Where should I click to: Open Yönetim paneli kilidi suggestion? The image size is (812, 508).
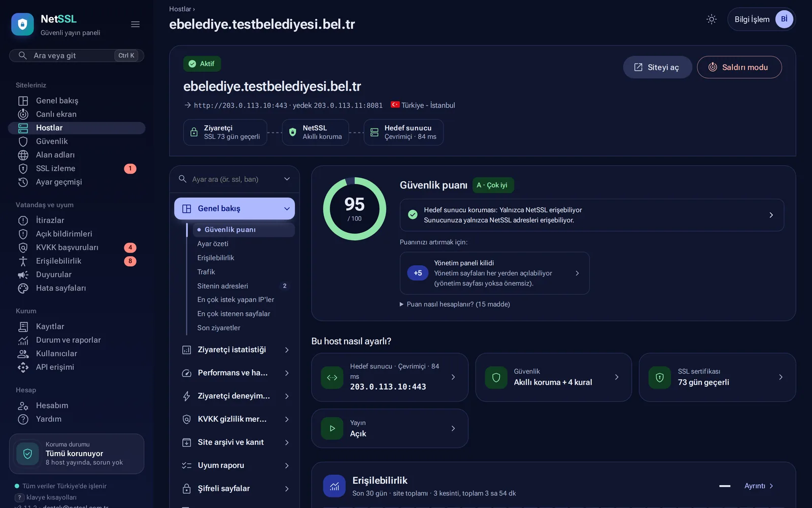coord(494,273)
